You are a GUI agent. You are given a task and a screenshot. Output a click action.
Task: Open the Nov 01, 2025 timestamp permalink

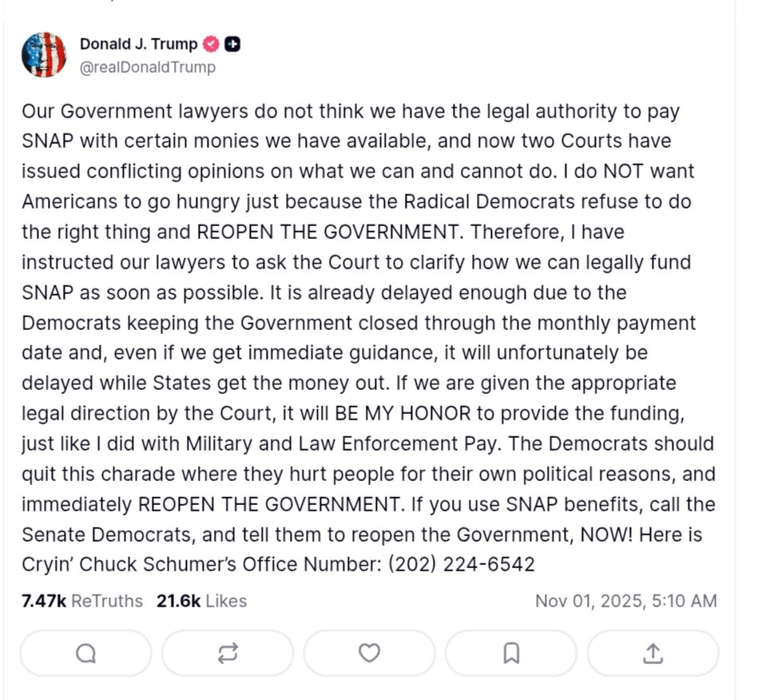[625, 601]
